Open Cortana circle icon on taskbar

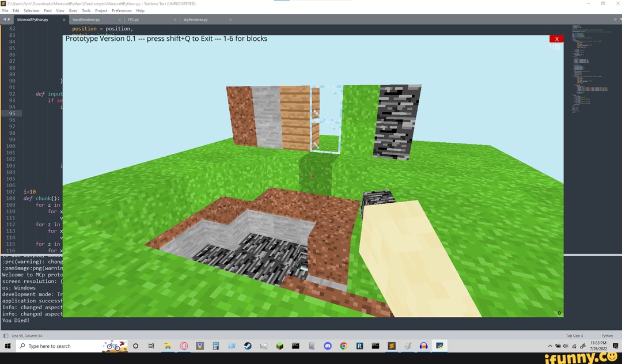(136, 346)
